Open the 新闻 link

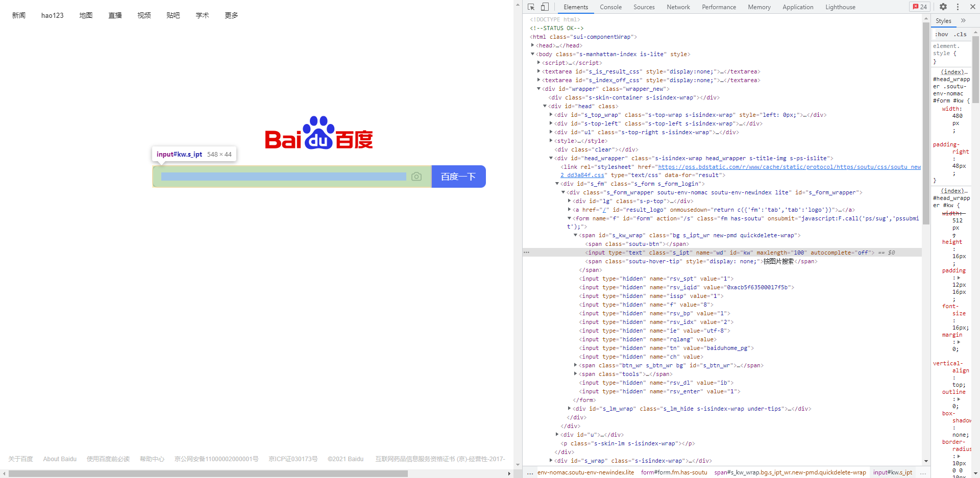point(19,15)
